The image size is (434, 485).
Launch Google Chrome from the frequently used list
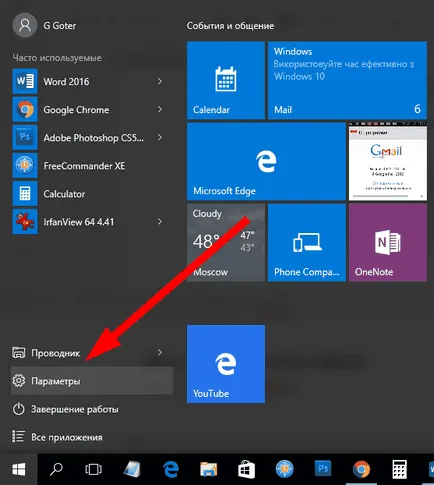pos(92,110)
